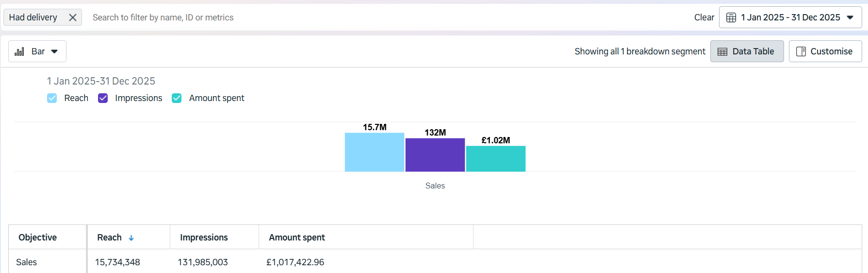Expand the Bar chart type dropdown arrow
The height and width of the screenshot is (273, 868).
tap(54, 51)
